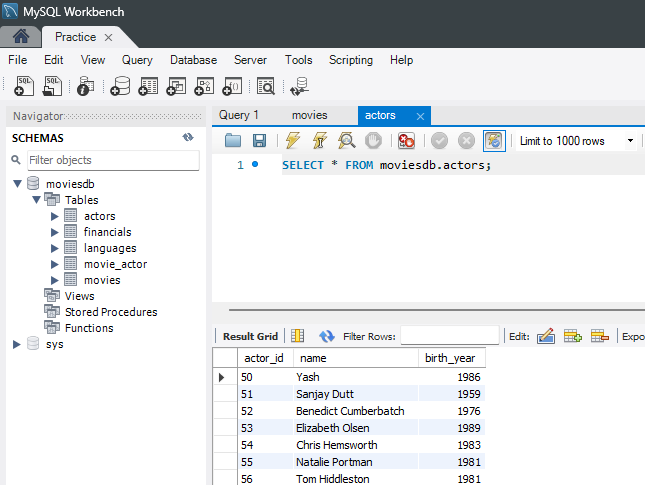Viewport: 645px width, 485px height.
Task: Toggle wrap cell content grid icon
Action: pos(297,336)
